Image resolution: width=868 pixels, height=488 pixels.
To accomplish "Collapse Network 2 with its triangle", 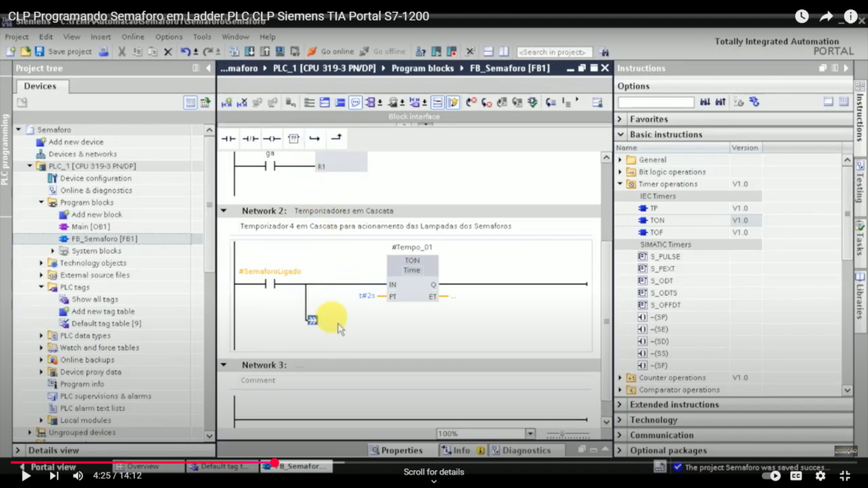I will click(224, 211).
